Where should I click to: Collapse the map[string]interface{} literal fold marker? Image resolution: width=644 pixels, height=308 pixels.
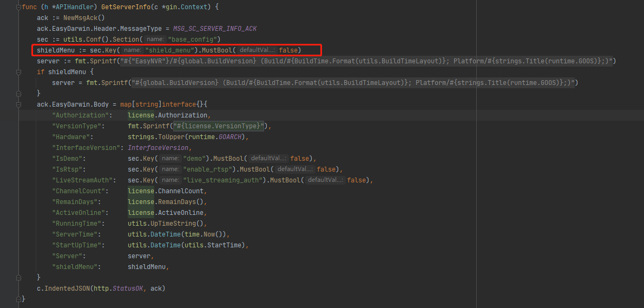18,104
